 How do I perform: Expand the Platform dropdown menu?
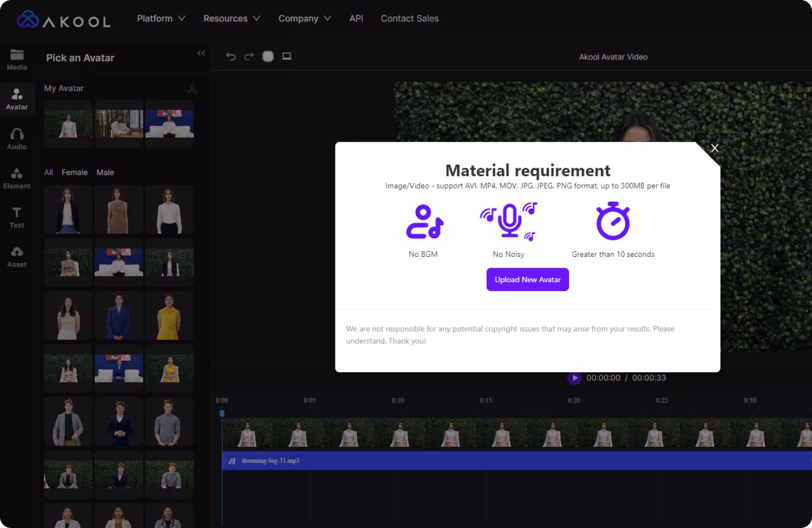(x=161, y=18)
